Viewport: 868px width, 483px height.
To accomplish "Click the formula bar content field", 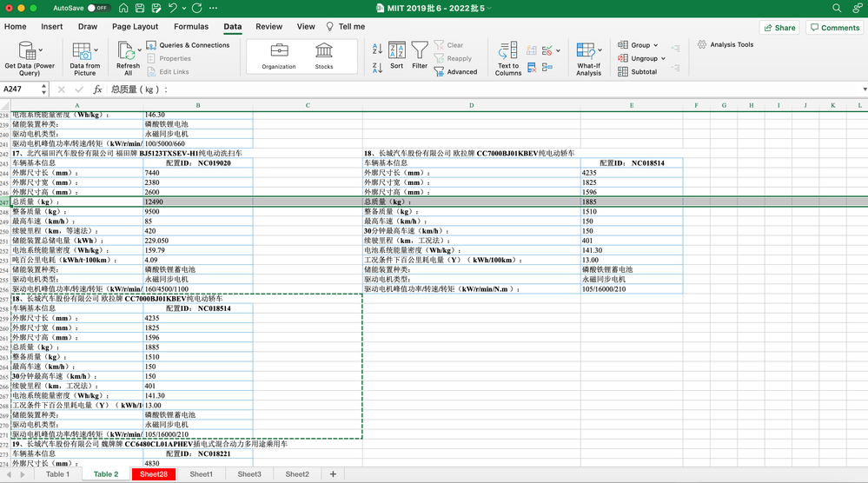I will point(484,89).
